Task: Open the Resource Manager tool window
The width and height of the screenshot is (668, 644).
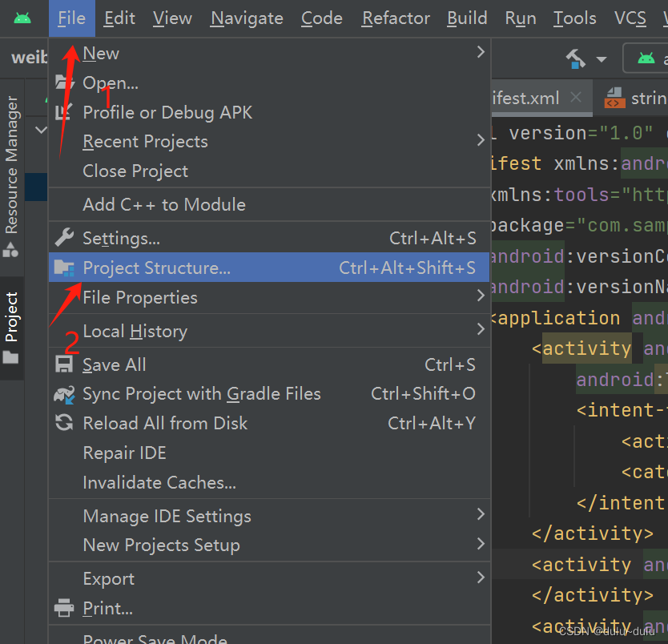Action: 11,175
